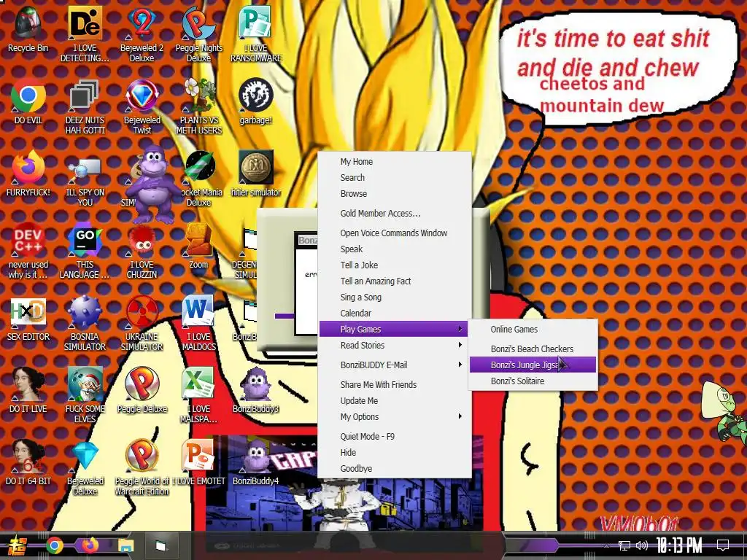Choose Tell a Joke from the menu
This screenshot has height=560, width=747.
(395, 265)
